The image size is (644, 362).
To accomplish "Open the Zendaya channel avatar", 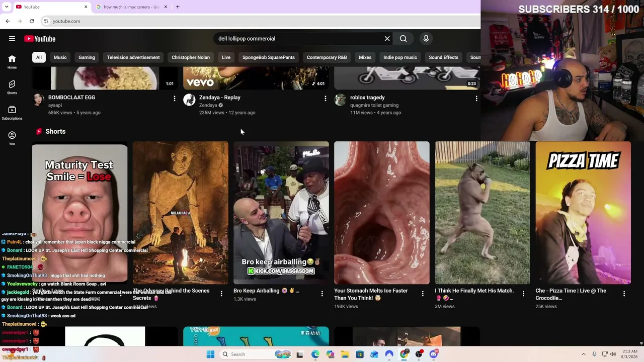I will tap(189, 100).
